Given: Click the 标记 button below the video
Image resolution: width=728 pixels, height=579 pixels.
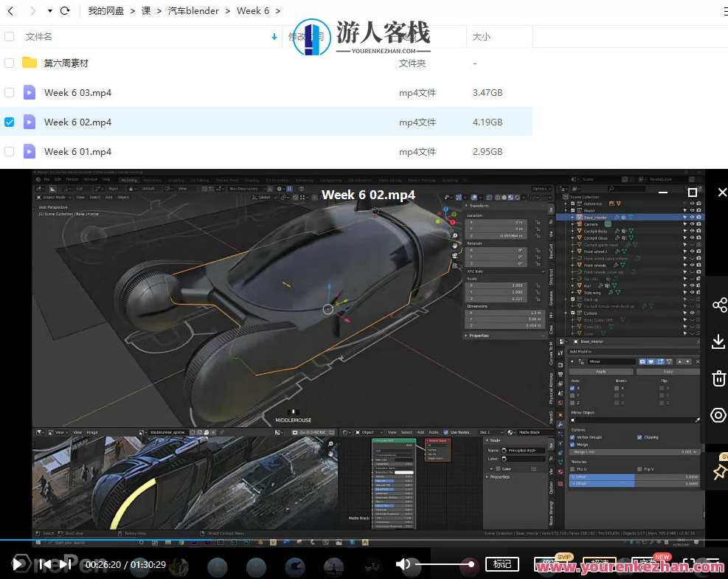Looking at the screenshot, I should coord(502,564).
